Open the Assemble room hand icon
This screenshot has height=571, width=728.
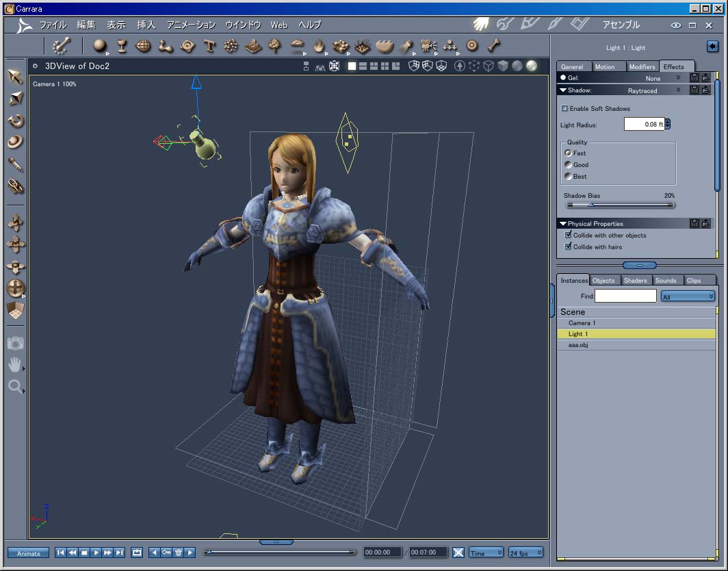481,24
